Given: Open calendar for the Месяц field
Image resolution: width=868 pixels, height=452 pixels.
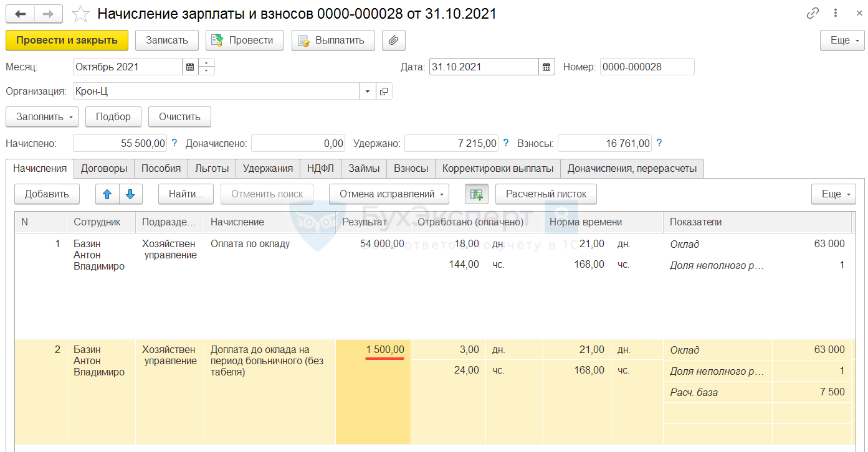Looking at the screenshot, I should (x=190, y=67).
